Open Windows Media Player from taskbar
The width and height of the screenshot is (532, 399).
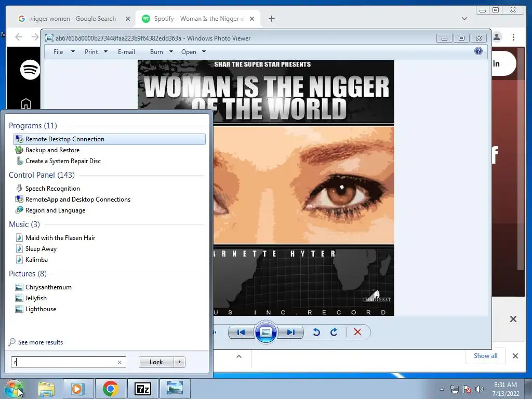[78, 389]
